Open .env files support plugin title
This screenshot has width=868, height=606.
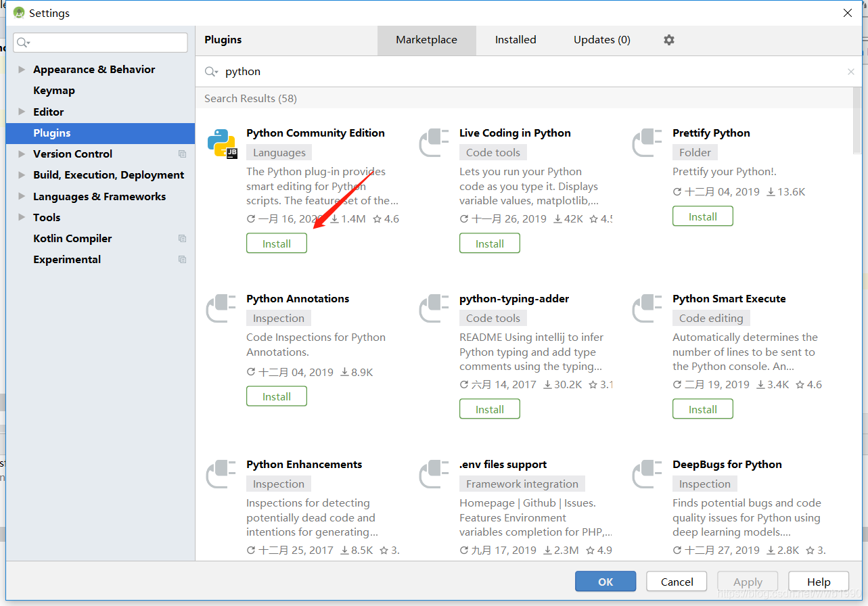503,465
